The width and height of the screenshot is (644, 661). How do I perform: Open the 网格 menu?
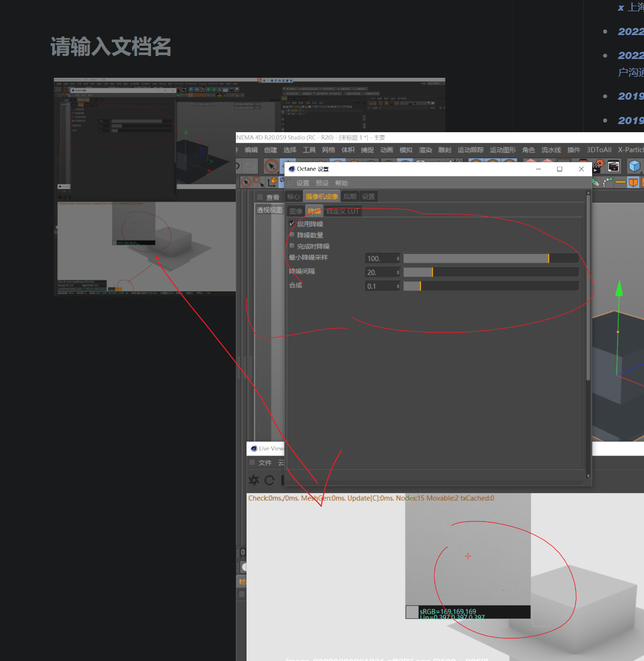pyautogui.click(x=328, y=150)
